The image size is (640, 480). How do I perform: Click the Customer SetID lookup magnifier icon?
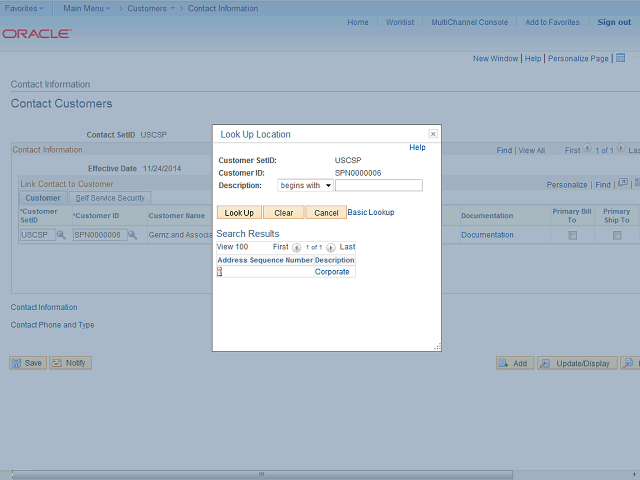click(61, 235)
